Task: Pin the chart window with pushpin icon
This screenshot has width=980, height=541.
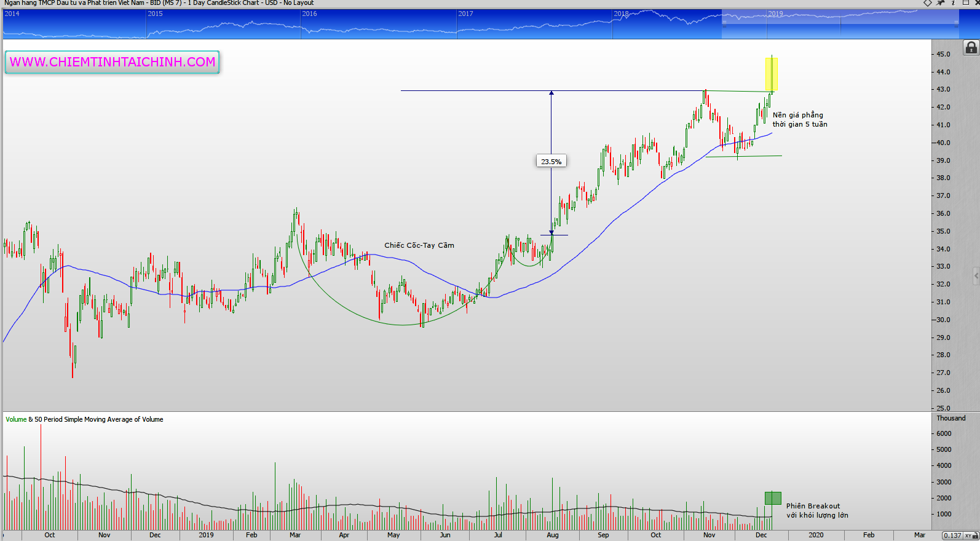Action: pos(941,3)
